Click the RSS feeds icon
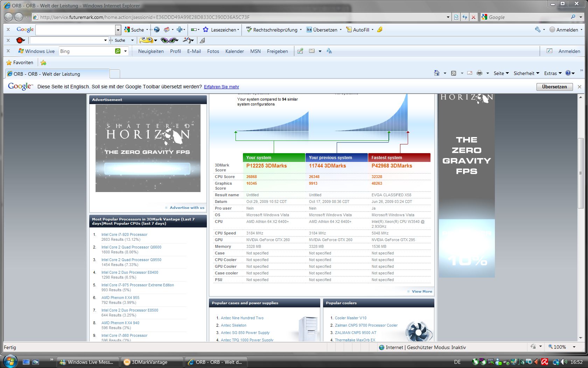This screenshot has height=368, width=588. pyautogui.click(x=454, y=73)
